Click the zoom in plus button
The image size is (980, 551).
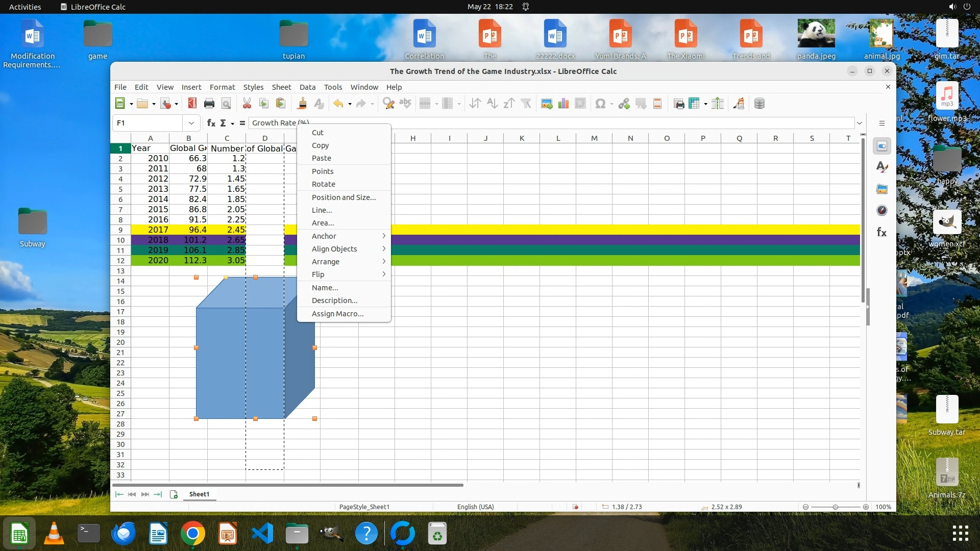pyautogui.click(x=866, y=507)
